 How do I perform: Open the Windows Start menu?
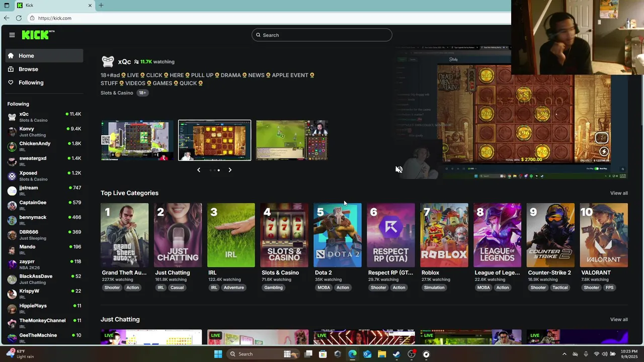(218, 354)
